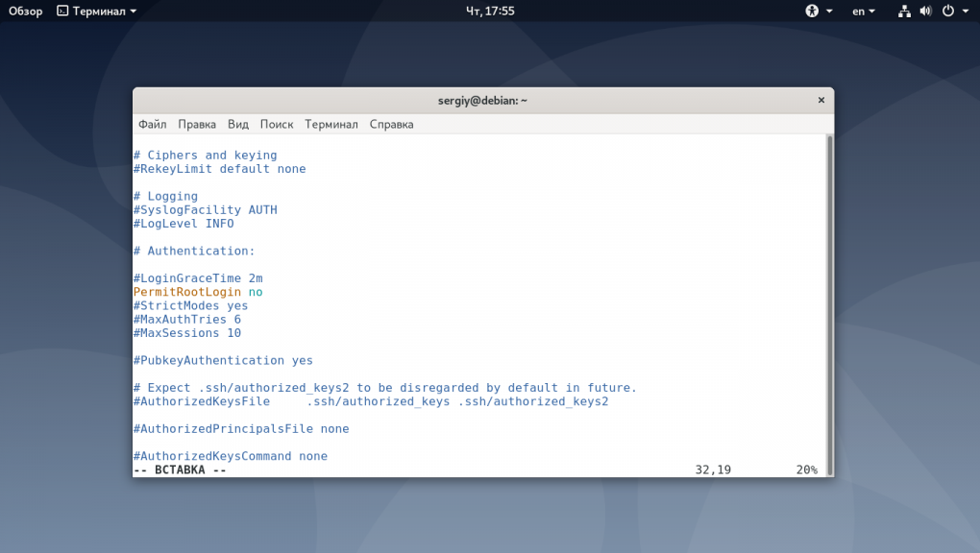Open the system menu dropdown arrow
The width and height of the screenshot is (980, 553).
tap(965, 11)
